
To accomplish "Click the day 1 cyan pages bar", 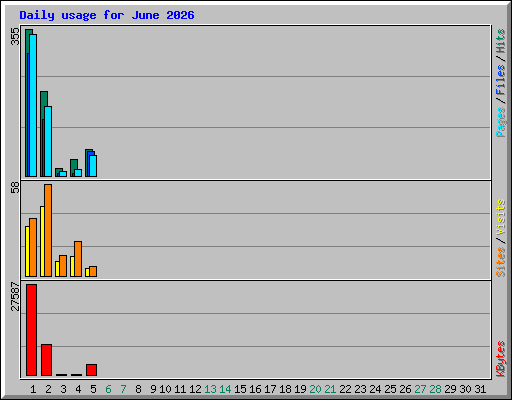I will point(33,105).
